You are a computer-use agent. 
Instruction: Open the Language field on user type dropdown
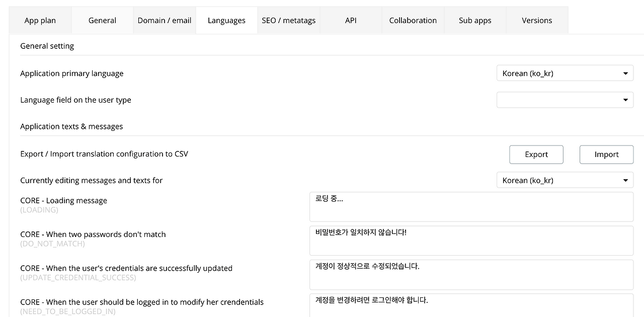565,100
